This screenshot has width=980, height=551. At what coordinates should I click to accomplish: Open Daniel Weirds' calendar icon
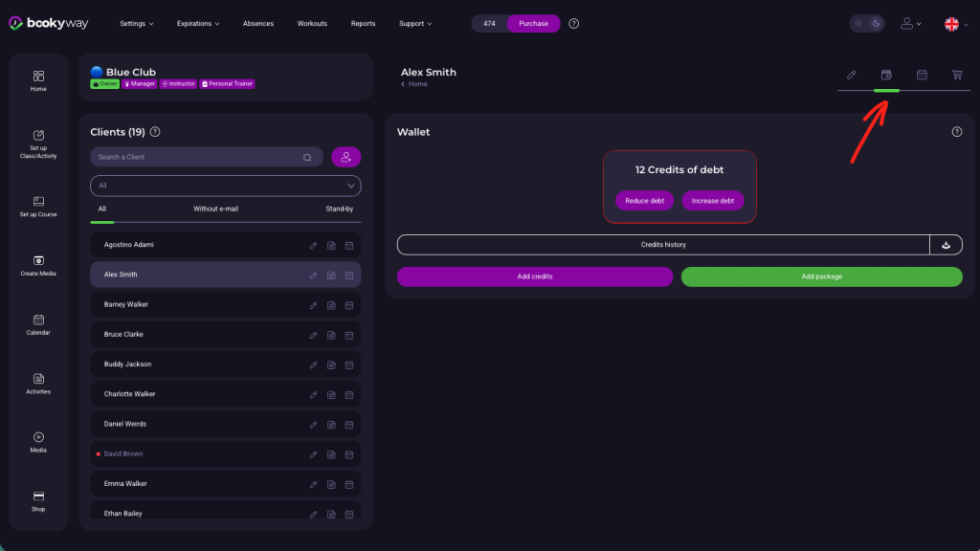click(349, 425)
